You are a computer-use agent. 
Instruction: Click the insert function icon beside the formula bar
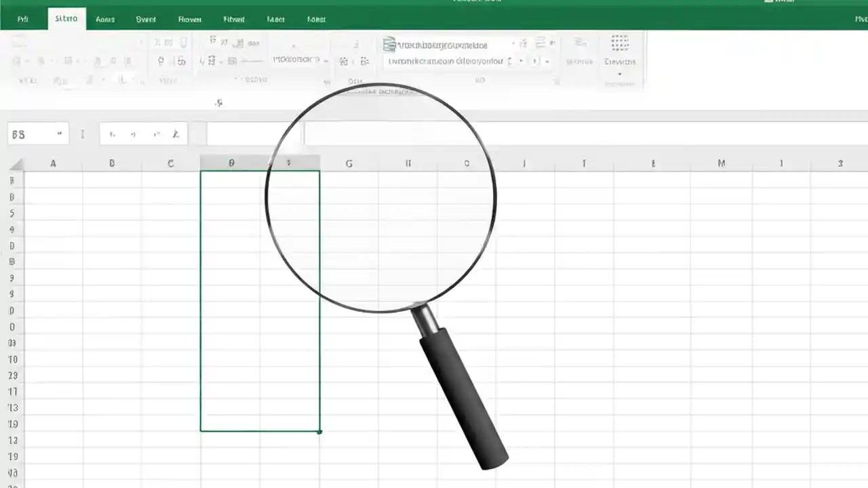[176, 134]
